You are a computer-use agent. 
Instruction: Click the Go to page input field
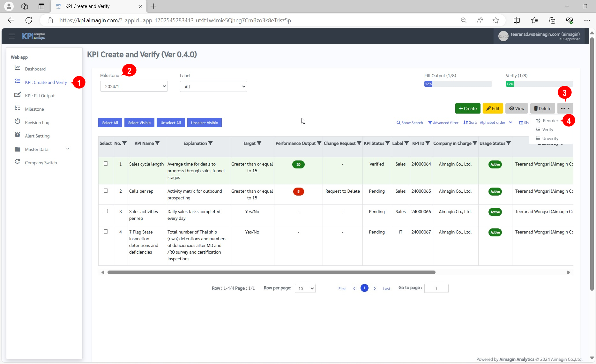[436, 288]
